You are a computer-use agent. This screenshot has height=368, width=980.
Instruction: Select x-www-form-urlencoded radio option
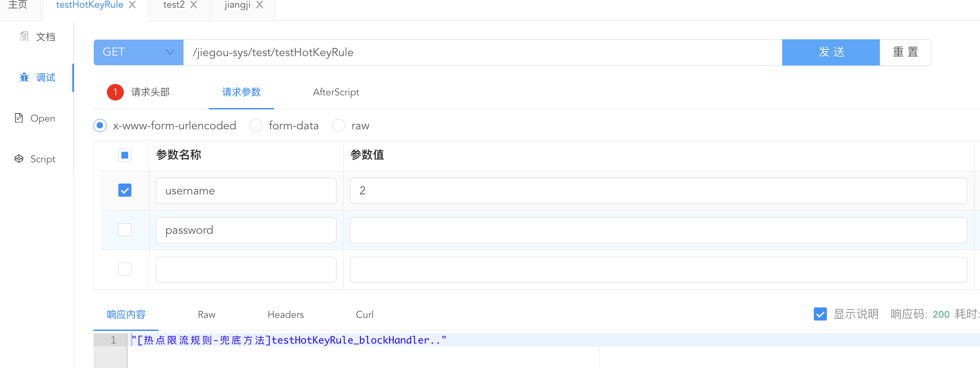(100, 125)
